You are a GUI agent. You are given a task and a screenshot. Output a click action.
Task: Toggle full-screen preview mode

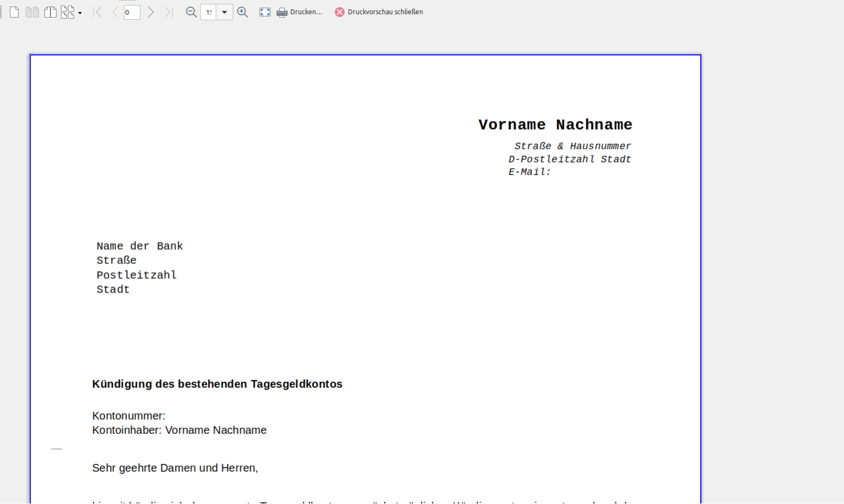tap(265, 12)
